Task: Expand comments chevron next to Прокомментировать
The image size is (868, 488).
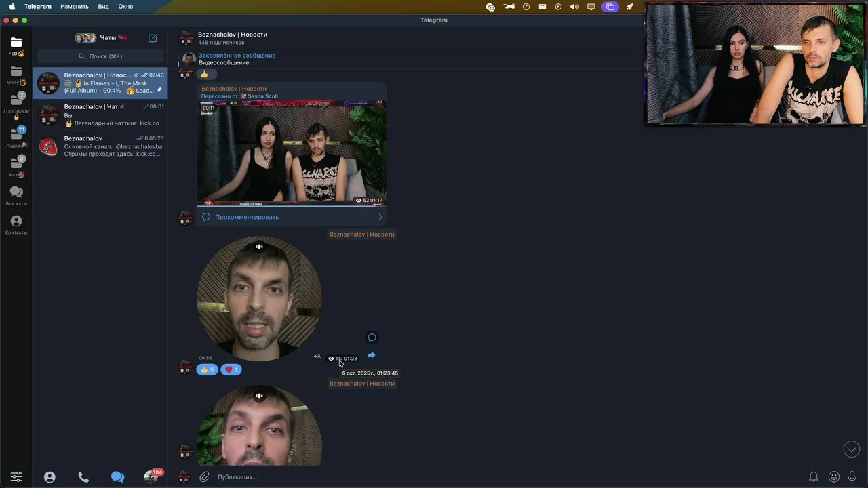Action: 380,217
